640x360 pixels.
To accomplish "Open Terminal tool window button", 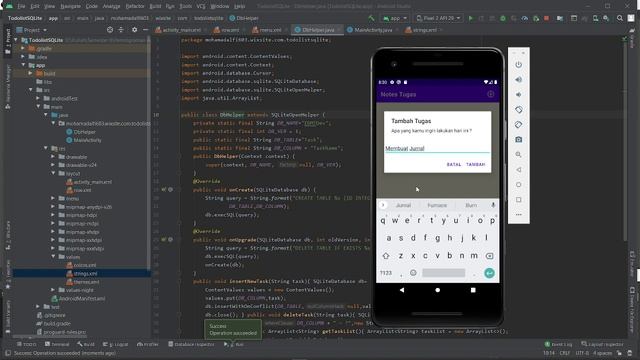I will tap(57, 344).
